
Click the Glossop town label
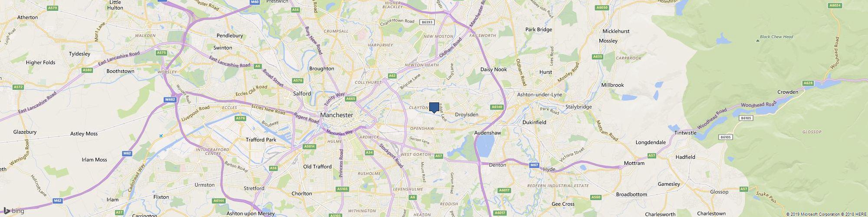point(719,192)
